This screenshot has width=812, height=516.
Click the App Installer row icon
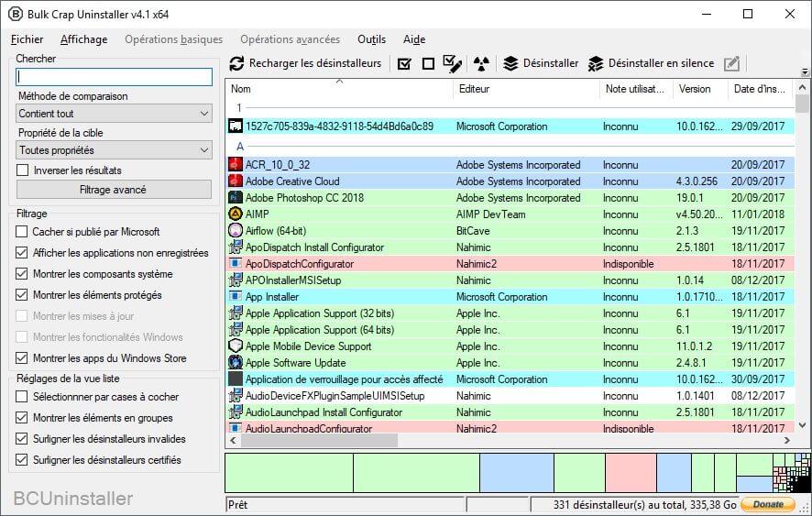[236, 297]
